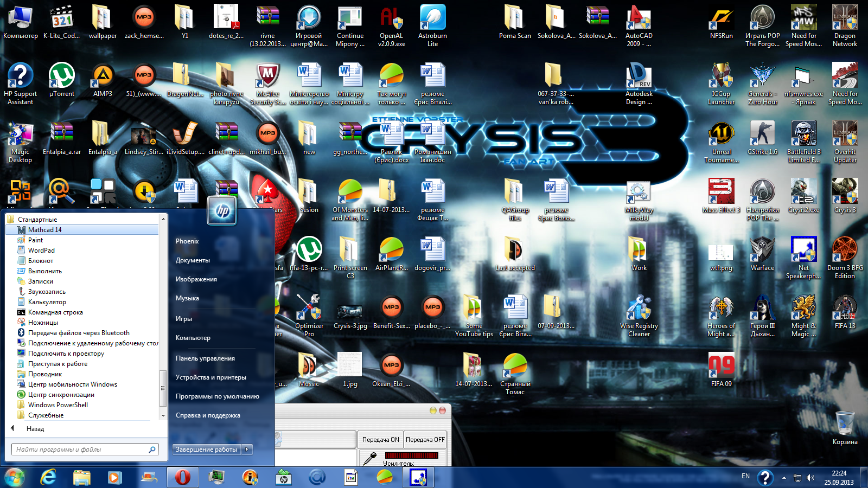Image resolution: width=868 pixels, height=488 pixels.
Task: Open the Astroburn Lite shortcut
Action: [432, 25]
